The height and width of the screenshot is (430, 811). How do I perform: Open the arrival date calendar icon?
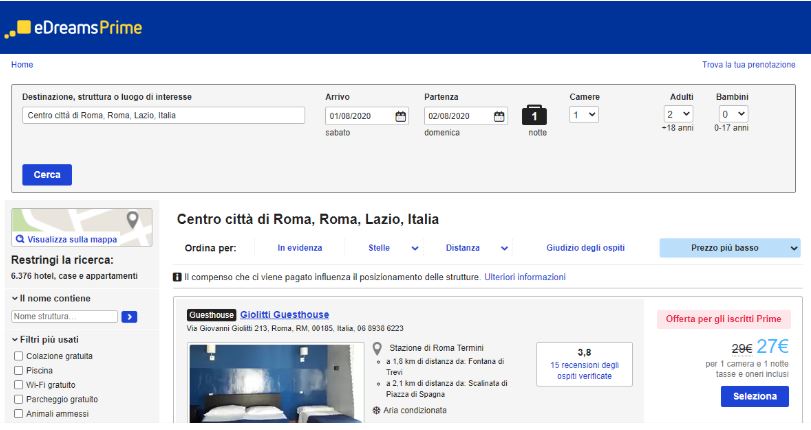coord(401,116)
